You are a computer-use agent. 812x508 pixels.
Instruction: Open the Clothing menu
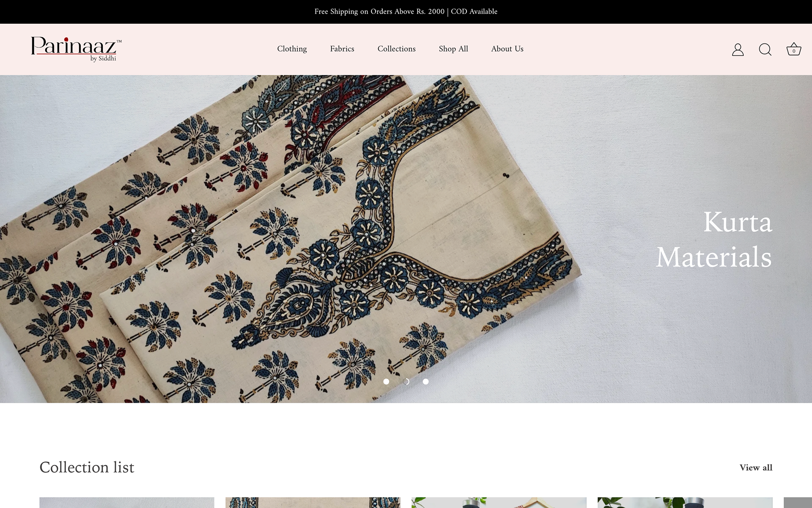point(292,49)
